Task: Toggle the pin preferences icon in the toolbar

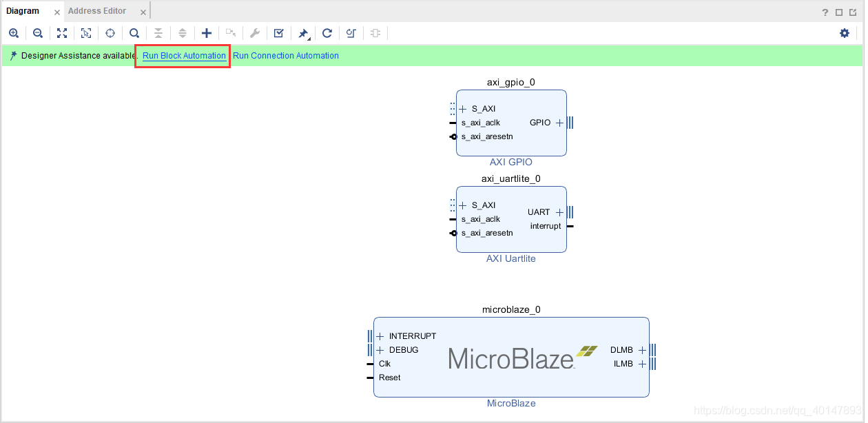Action: (302, 32)
